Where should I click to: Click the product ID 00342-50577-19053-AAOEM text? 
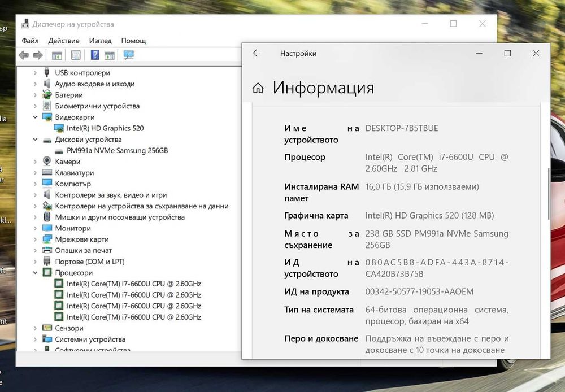[419, 291]
